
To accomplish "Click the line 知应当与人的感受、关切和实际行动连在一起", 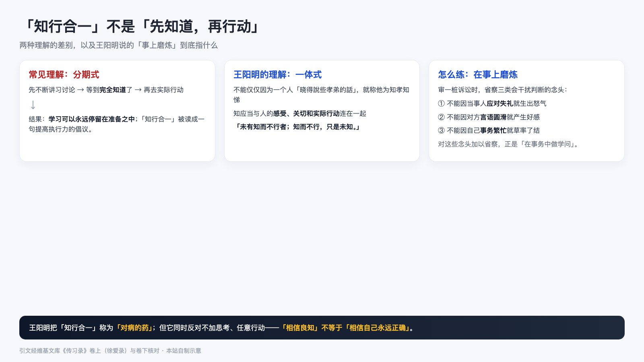I will (300, 113).
